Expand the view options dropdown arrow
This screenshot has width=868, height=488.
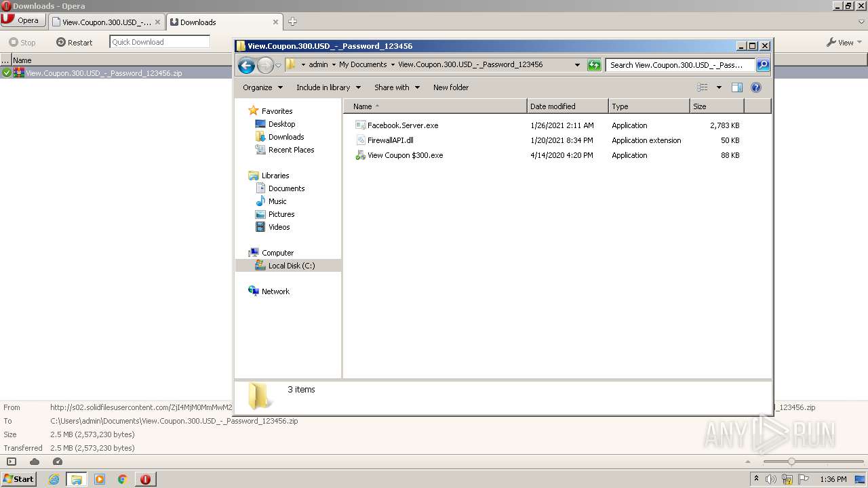[x=719, y=87]
